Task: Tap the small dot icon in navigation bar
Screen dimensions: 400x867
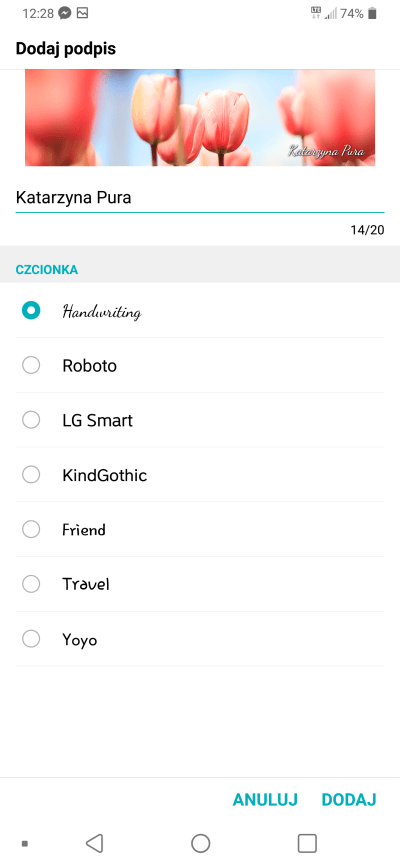Action: [24, 843]
